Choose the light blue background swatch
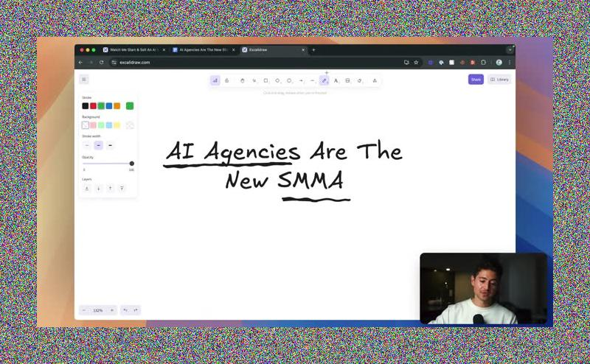This screenshot has height=364, width=590. 109,125
